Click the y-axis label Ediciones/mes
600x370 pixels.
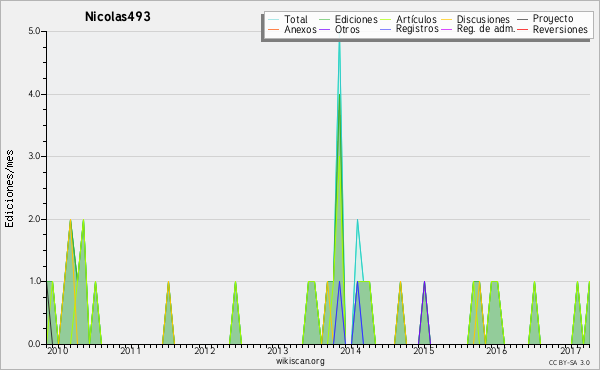(9, 188)
